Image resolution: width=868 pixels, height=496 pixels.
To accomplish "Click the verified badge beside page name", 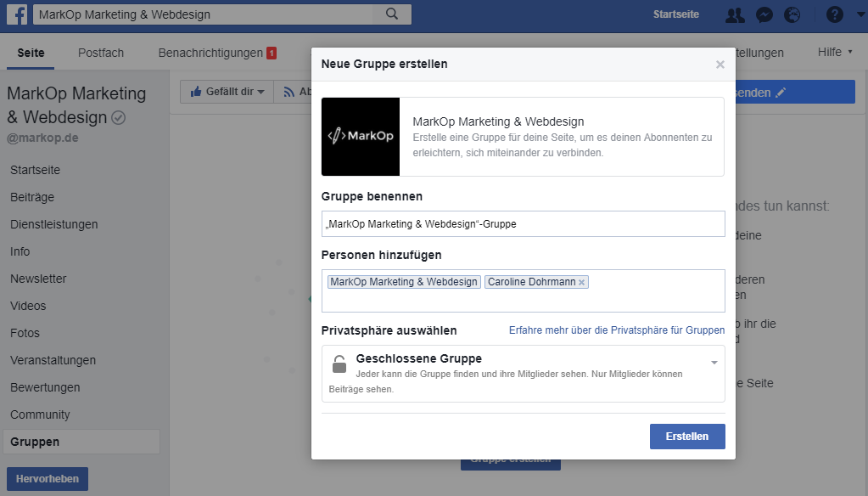I will [119, 117].
